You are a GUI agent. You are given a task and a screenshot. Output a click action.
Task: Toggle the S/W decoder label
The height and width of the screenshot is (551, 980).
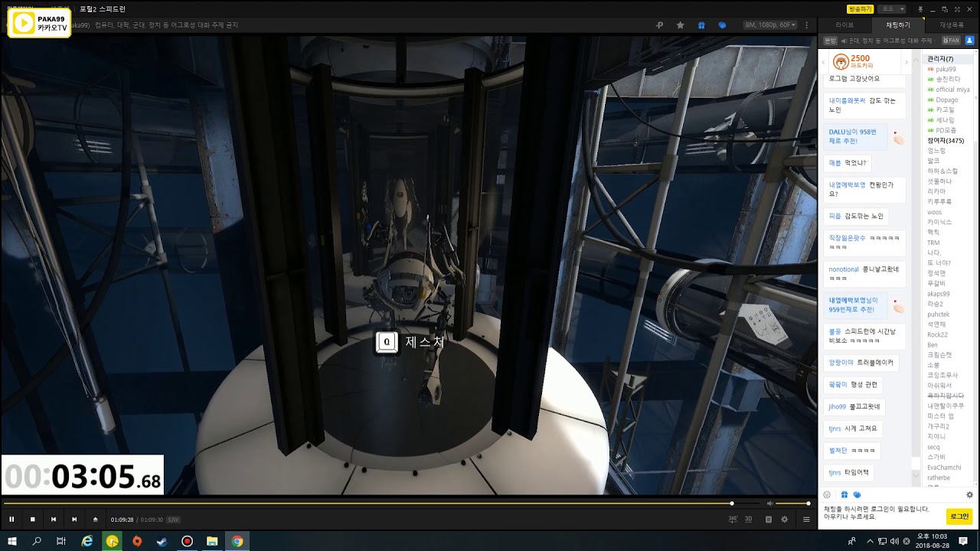(x=173, y=520)
